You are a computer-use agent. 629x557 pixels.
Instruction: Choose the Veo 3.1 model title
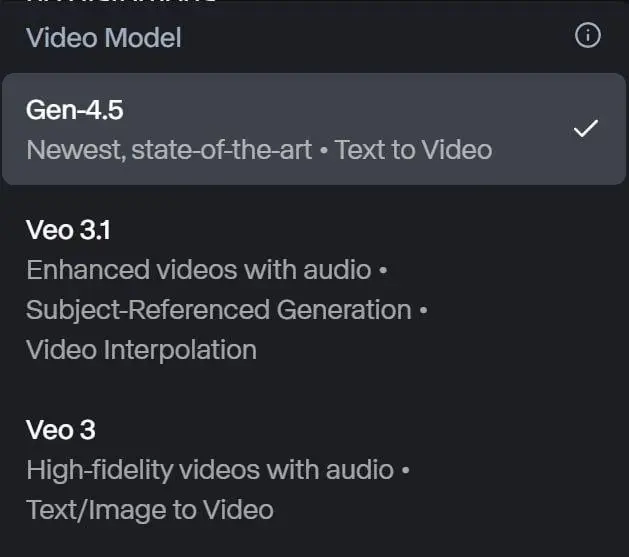pyautogui.click(x=68, y=231)
